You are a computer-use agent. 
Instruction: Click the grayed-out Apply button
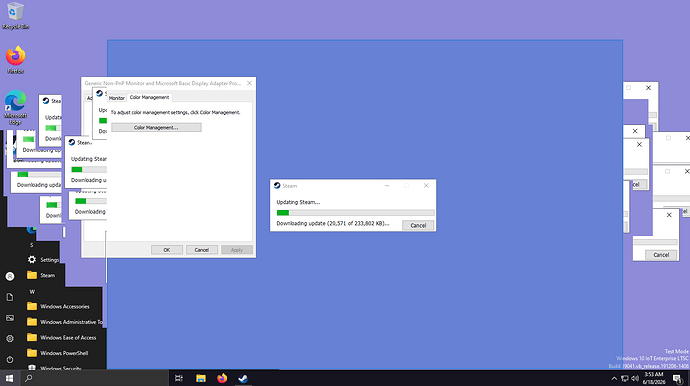[x=237, y=250]
